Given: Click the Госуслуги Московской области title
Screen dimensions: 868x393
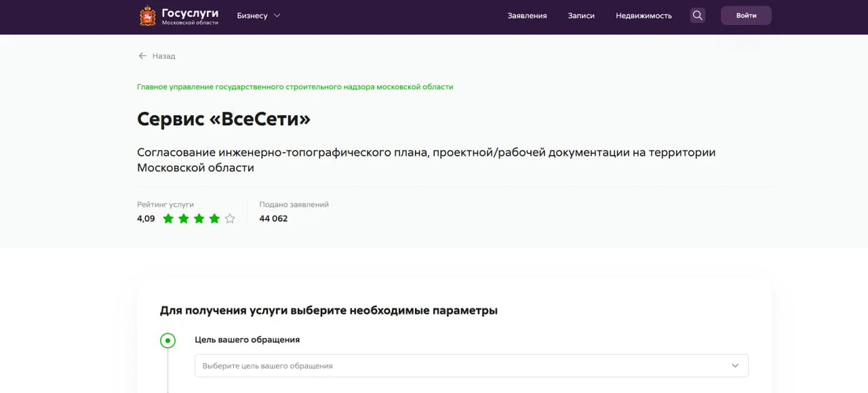Looking at the screenshot, I should [190, 16].
